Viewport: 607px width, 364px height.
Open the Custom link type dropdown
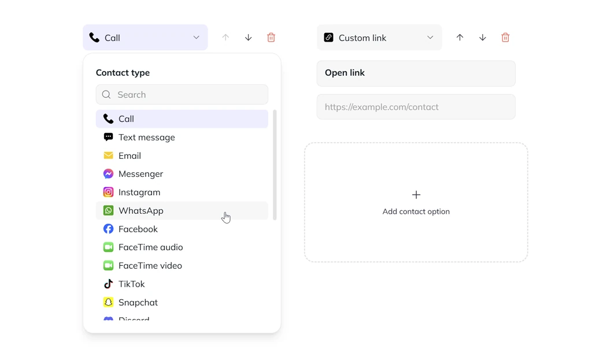pyautogui.click(x=379, y=38)
